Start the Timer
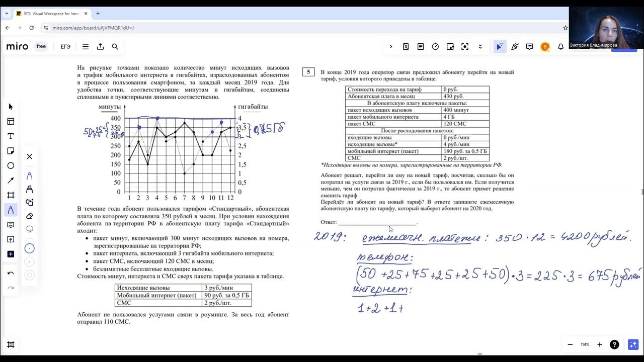This screenshot has height=362, width=644. [435, 47]
